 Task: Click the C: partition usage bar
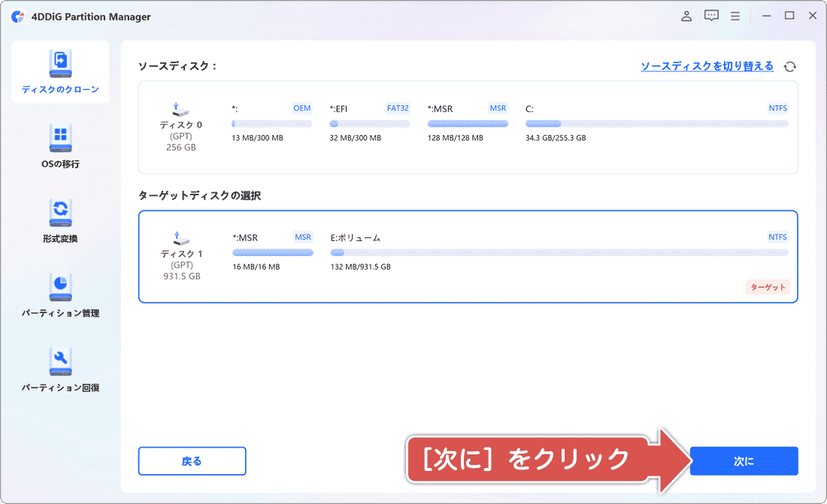click(654, 122)
